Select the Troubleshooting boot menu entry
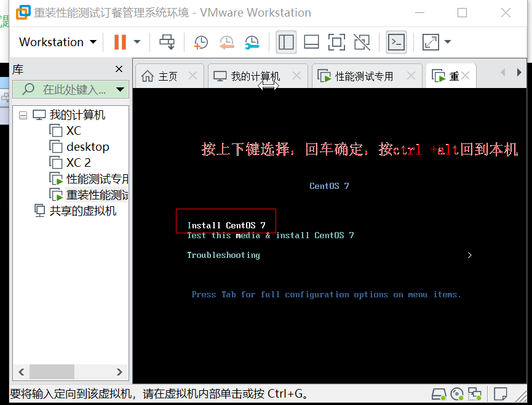 [224, 255]
